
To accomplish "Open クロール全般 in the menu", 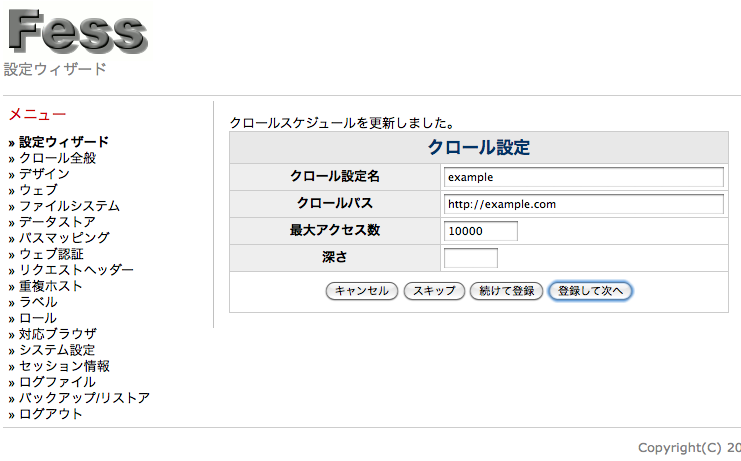I will [58, 158].
